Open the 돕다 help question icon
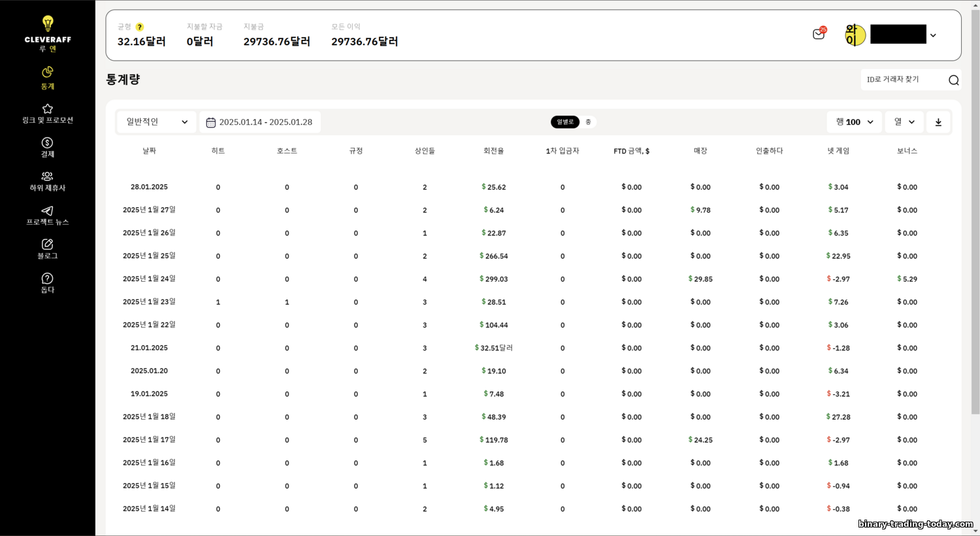 tap(48, 278)
